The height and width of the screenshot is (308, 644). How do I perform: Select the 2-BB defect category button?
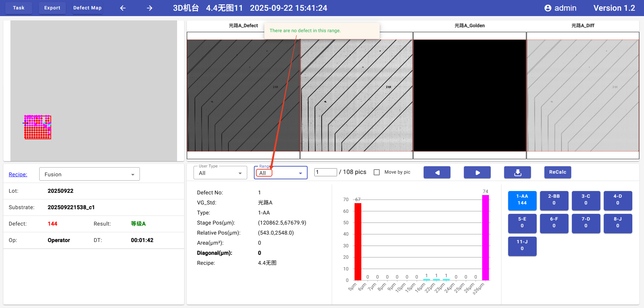point(554,200)
